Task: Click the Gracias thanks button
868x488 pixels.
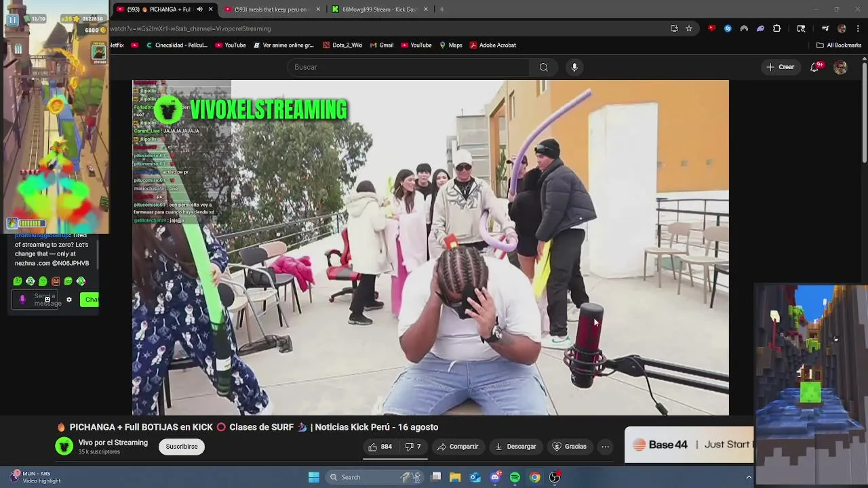Action: [570, 447]
